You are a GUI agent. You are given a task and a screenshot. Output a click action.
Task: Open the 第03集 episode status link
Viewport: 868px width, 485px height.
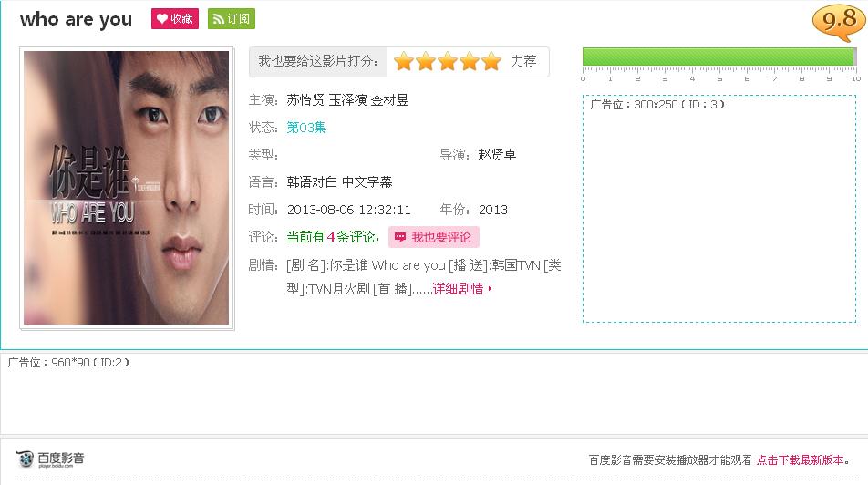pyautogui.click(x=306, y=128)
